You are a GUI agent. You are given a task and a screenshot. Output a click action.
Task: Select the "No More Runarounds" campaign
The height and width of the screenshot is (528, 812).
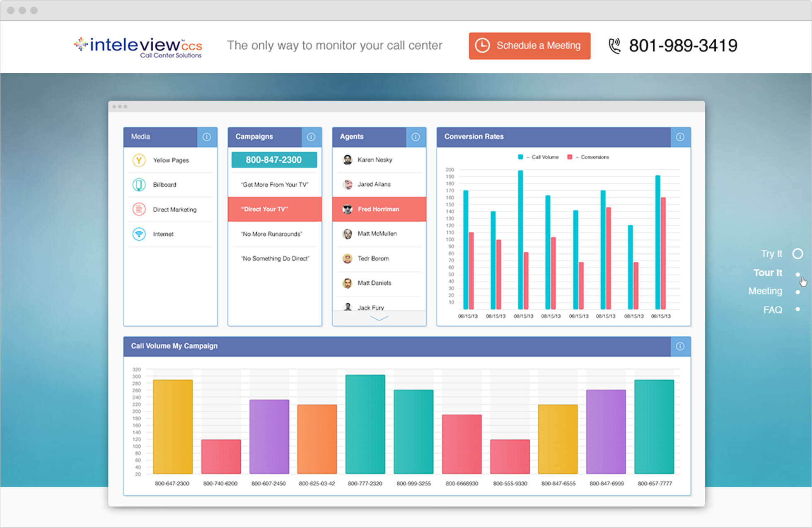coord(272,234)
